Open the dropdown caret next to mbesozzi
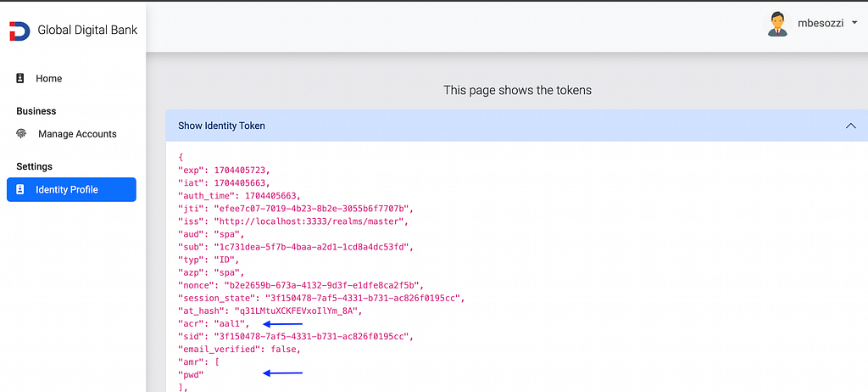This screenshot has height=392, width=868. pos(854,23)
